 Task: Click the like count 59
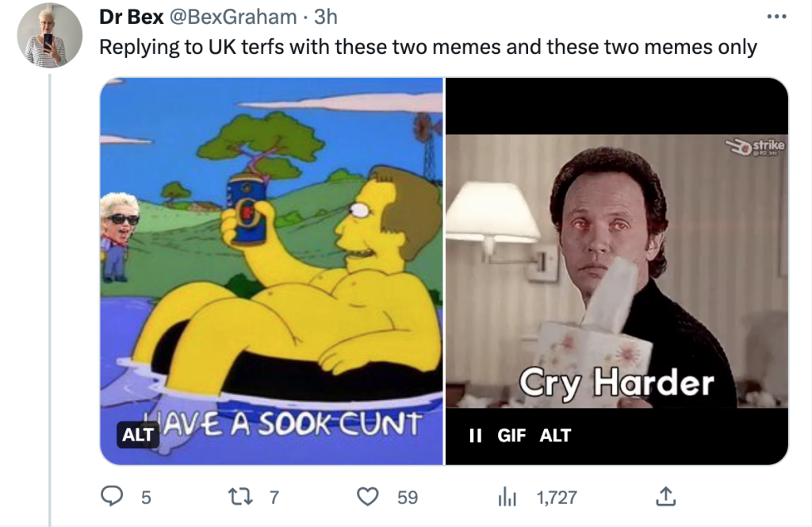[x=408, y=498]
